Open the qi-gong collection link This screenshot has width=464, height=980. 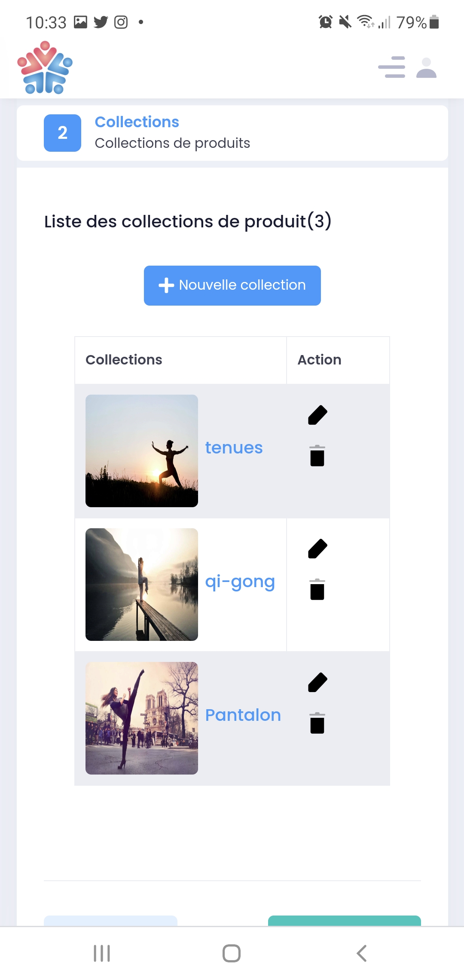click(x=240, y=582)
